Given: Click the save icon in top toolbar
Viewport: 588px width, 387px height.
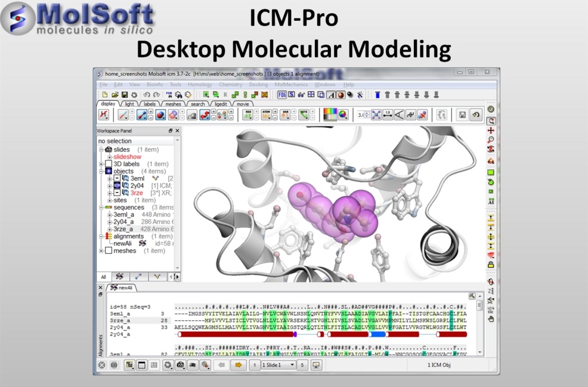Looking at the screenshot, I should click(x=125, y=95).
